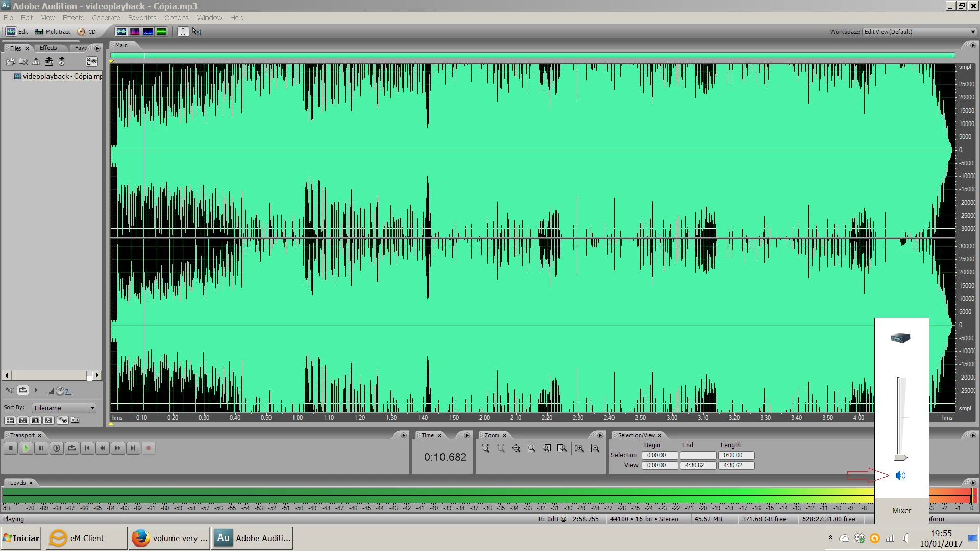Screen dimensions: 980x551
Task: Click Zoom In Horizontally icon
Action: tap(485, 448)
